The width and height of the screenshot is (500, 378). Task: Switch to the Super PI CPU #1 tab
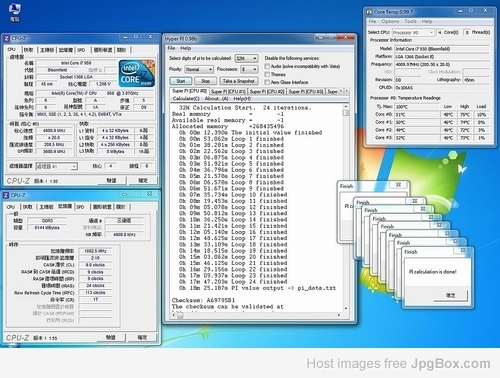228,91
